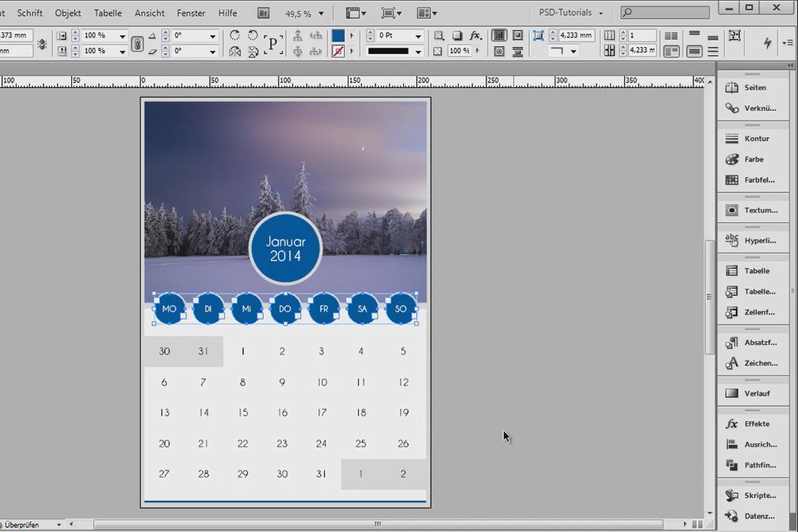798x532 pixels.
Task: Open the Fenster menu
Action: coord(192,13)
